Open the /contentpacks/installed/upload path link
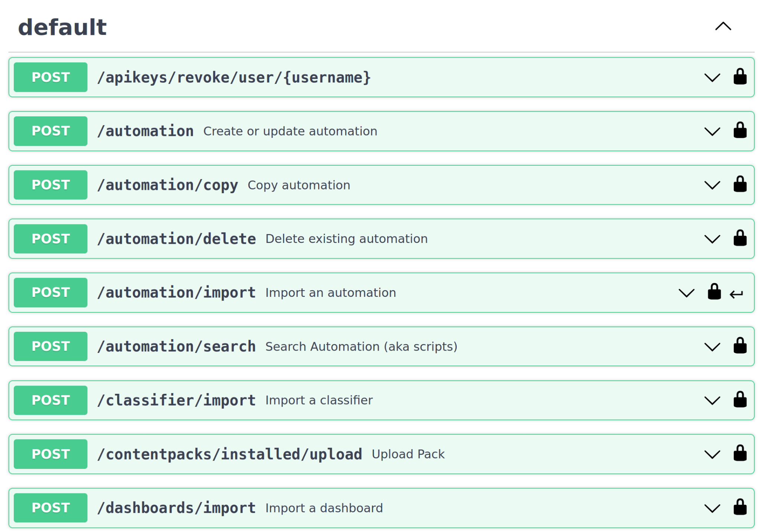761x532 pixels. [x=230, y=454]
